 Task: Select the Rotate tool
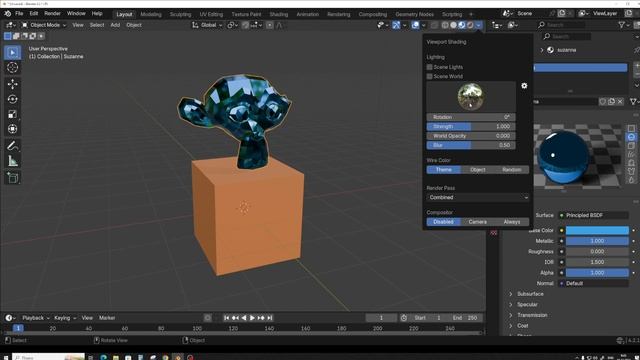[x=13, y=99]
